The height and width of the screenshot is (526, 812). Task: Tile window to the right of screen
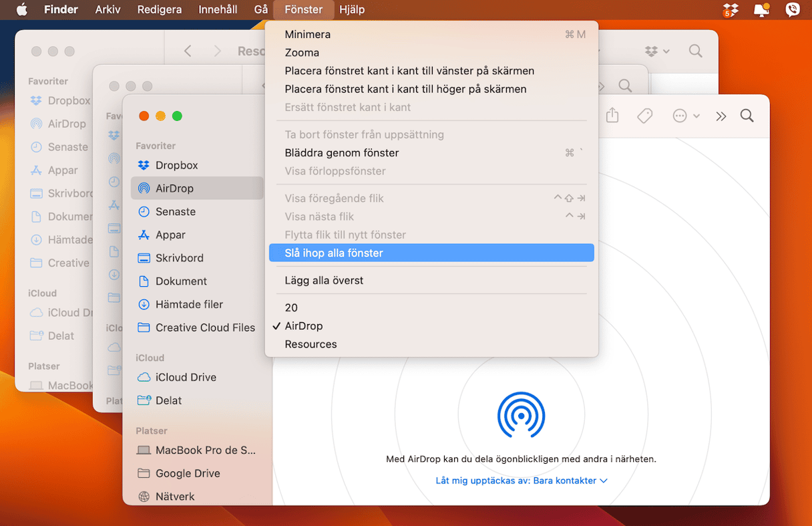click(431, 89)
